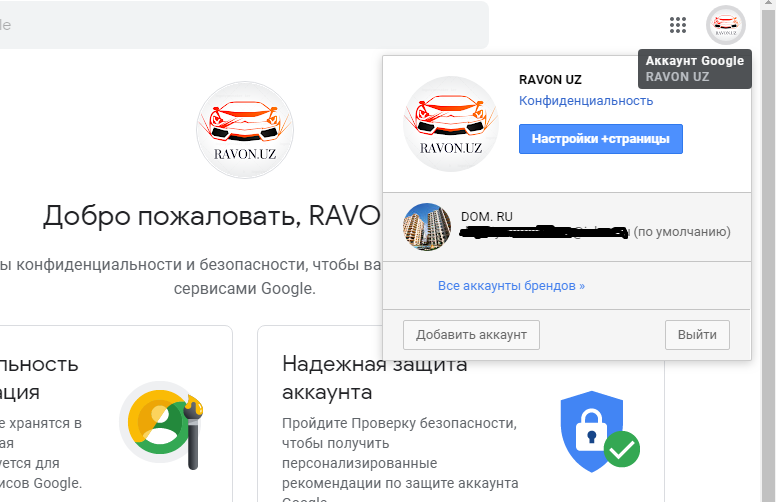Click the Добавить аккаунт button
Image resolution: width=776 pixels, height=502 pixels.
point(471,335)
